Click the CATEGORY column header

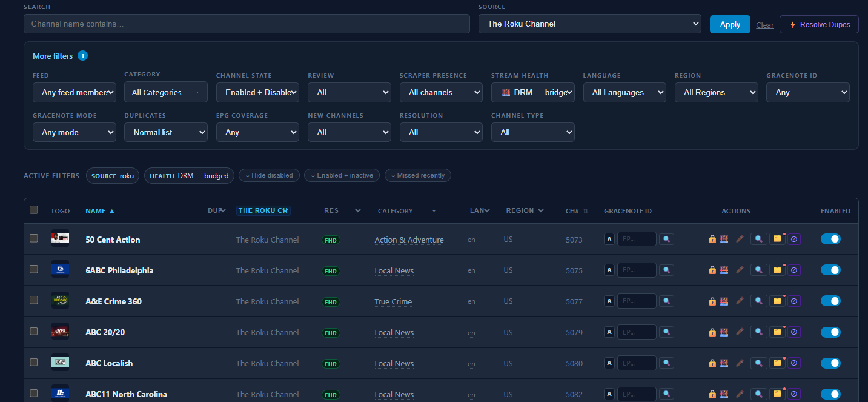pyautogui.click(x=407, y=211)
